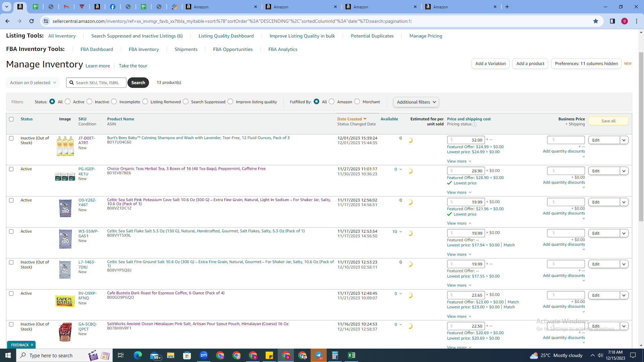Open Preferences: 11 columns hidden

(586, 64)
